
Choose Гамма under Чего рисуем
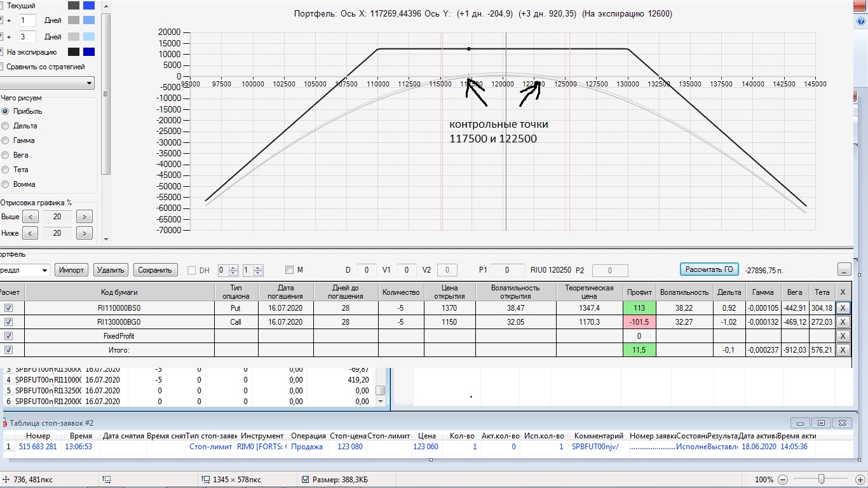coord(6,140)
